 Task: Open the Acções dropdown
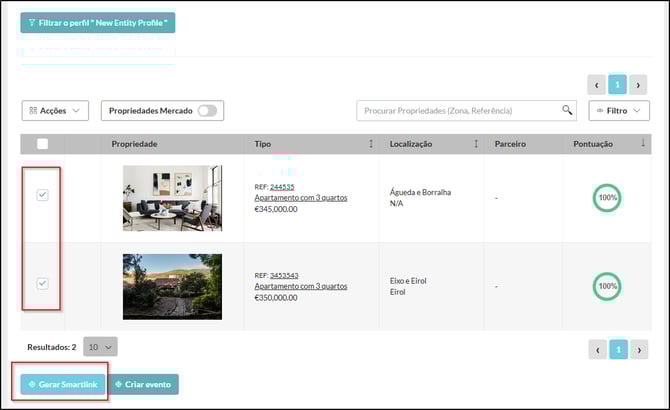(55, 111)
